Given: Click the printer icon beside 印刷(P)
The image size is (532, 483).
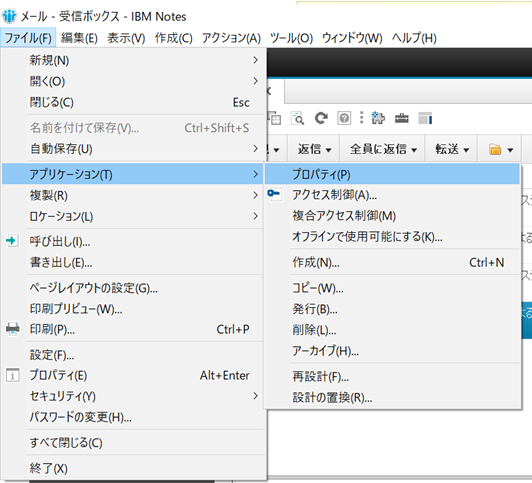Looking at the screenshot, I should pos(13,329).
